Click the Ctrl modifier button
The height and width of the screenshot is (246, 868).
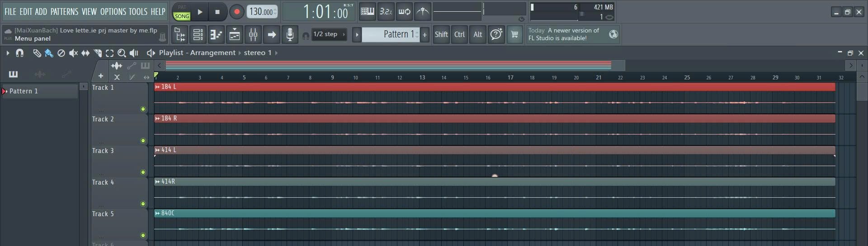pyautogui.click(x=459, y=34)
